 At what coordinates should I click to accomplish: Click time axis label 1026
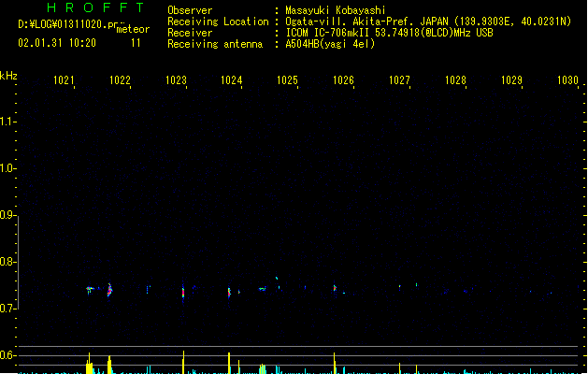[x=343, y=80]
